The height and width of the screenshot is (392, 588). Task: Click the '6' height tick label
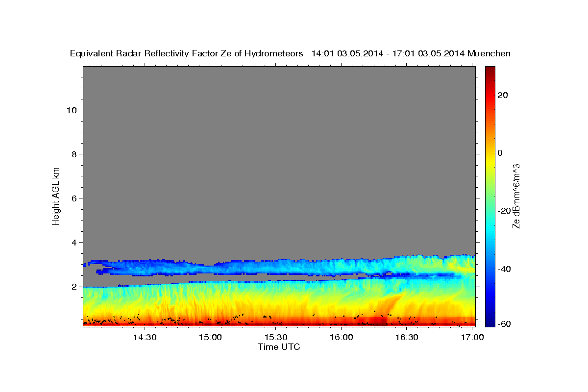[x=74, y=198]
